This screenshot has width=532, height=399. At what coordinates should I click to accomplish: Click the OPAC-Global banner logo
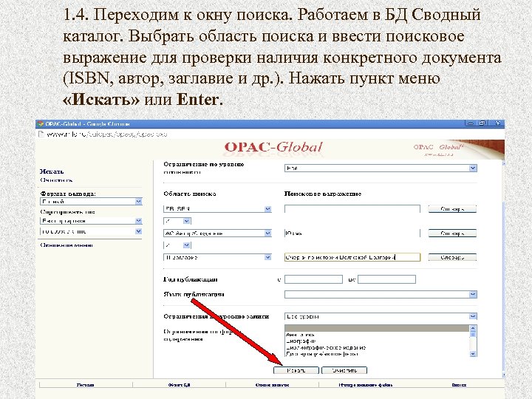point(273,147)
